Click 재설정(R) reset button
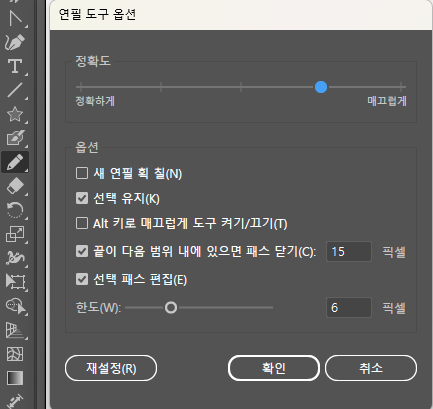 [111, 368]
